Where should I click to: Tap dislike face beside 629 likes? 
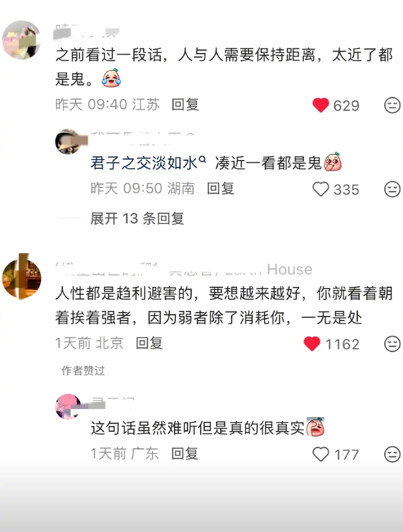[x=392, y=105]
